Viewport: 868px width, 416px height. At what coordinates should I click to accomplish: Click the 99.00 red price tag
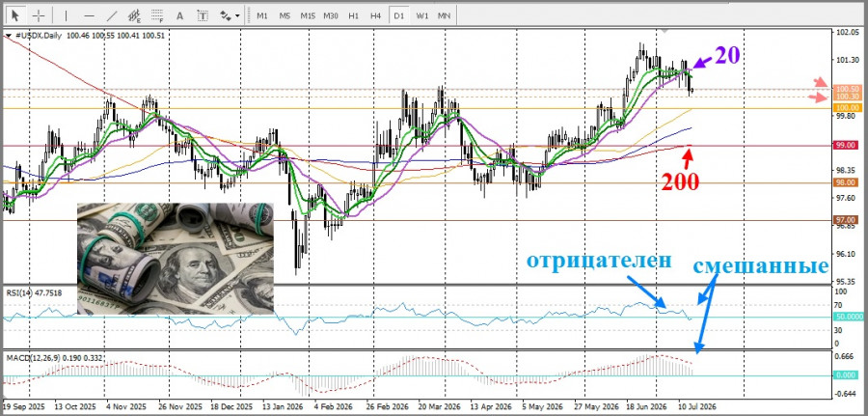(848, 144)
